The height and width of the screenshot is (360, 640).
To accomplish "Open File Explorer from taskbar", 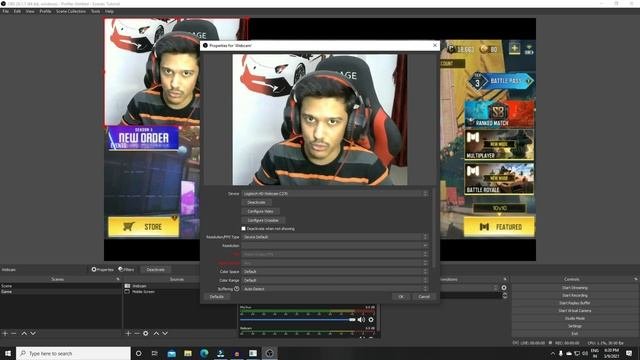I will (188, 353).
